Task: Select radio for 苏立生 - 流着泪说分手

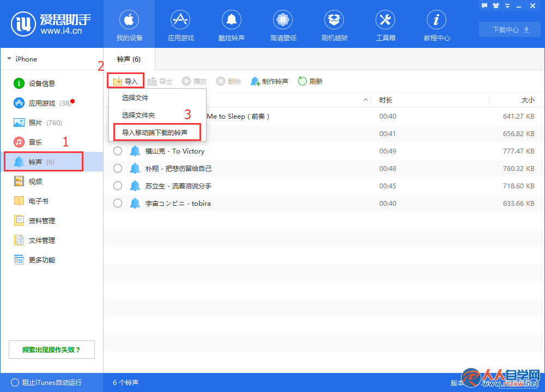Action: pyautogui.click(x=118, y=186)
